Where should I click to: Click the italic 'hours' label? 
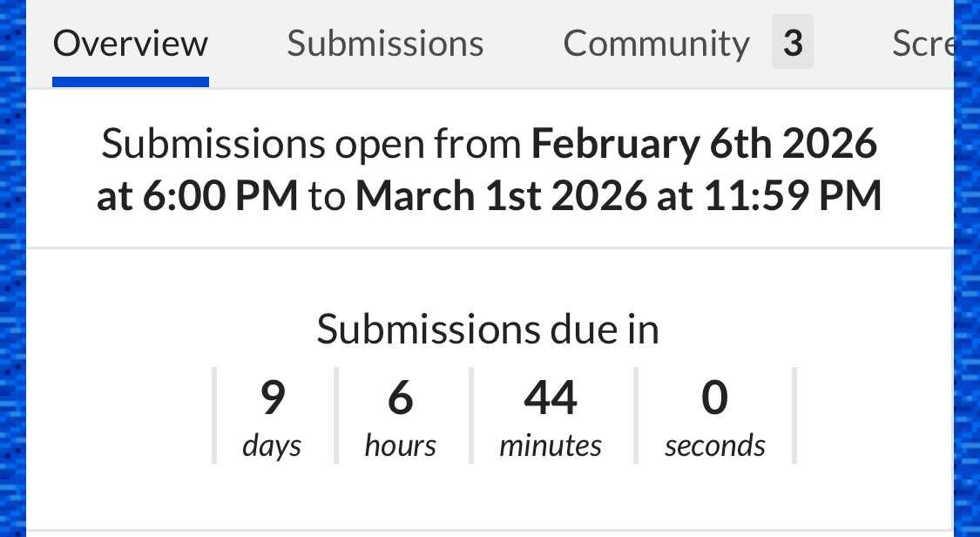400,445
